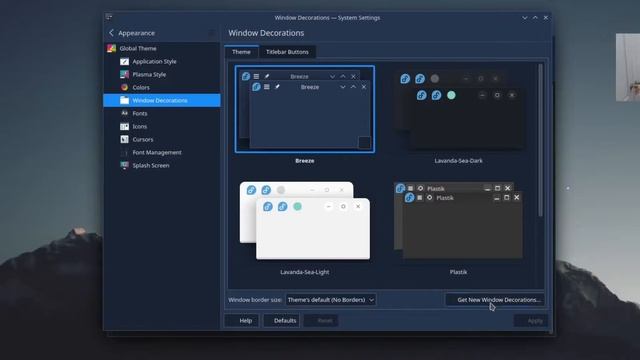Click the Reset button
The height and width of the screenshot is (360, 640).
tap(321, 320)
